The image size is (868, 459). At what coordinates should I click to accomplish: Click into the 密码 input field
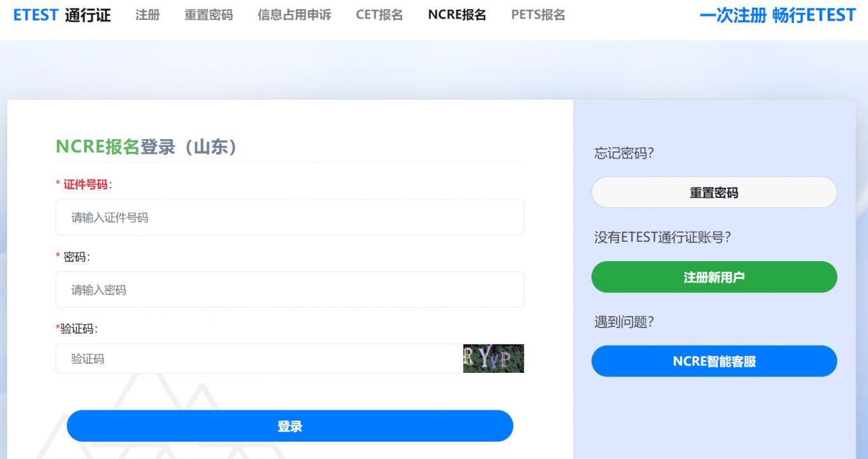tap(290, 290)
